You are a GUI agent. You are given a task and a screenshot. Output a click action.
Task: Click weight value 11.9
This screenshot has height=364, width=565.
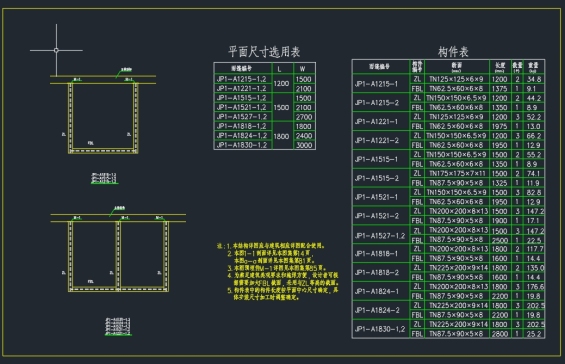click(x=533, y=183)
